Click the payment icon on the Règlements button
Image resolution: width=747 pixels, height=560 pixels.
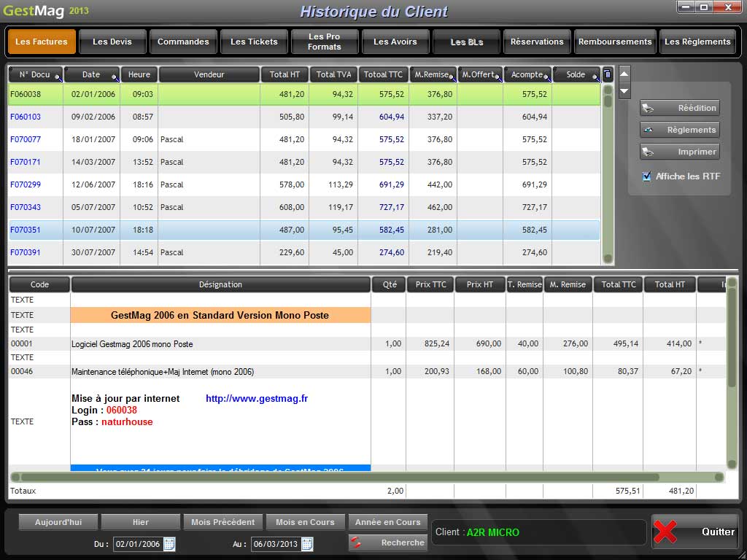point(647,131)
